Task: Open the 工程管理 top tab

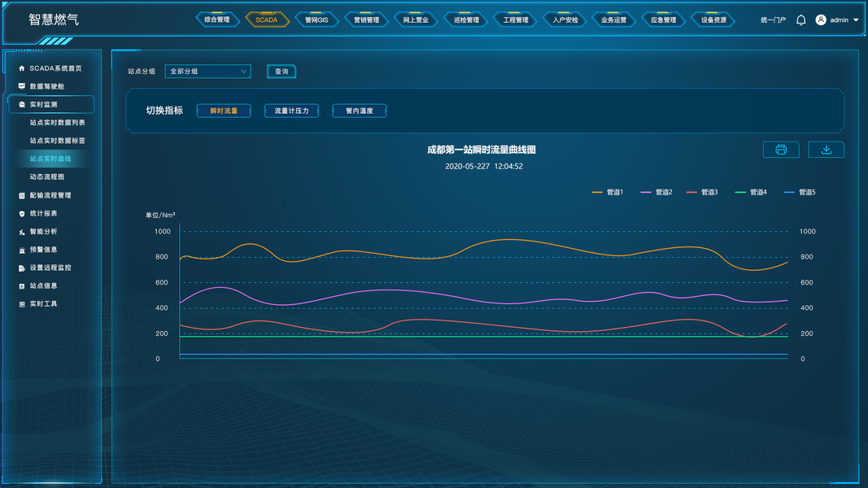Action: [x=516, y=20]
